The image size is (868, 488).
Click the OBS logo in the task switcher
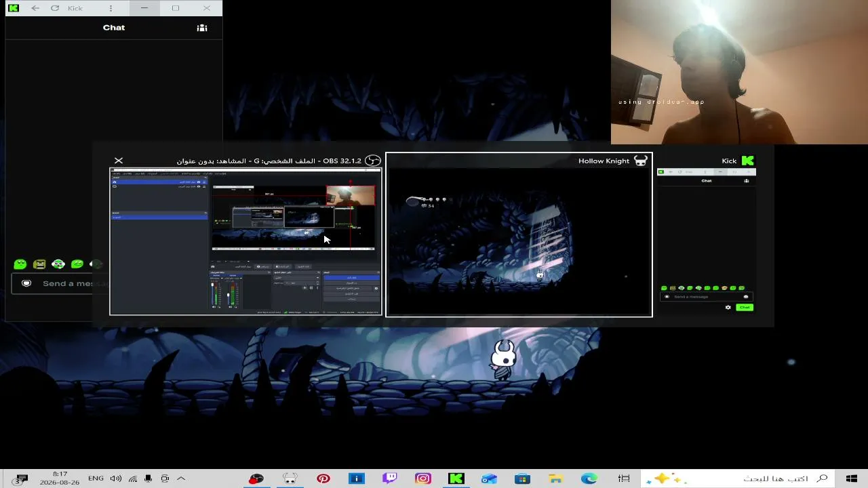(x=373, y=161)
